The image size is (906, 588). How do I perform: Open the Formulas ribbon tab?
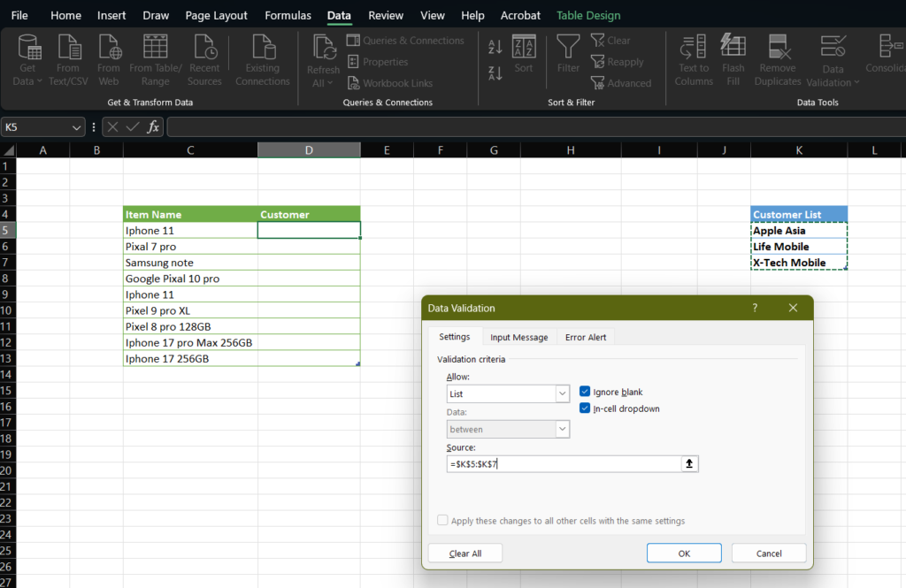click(x=288, y=15)
